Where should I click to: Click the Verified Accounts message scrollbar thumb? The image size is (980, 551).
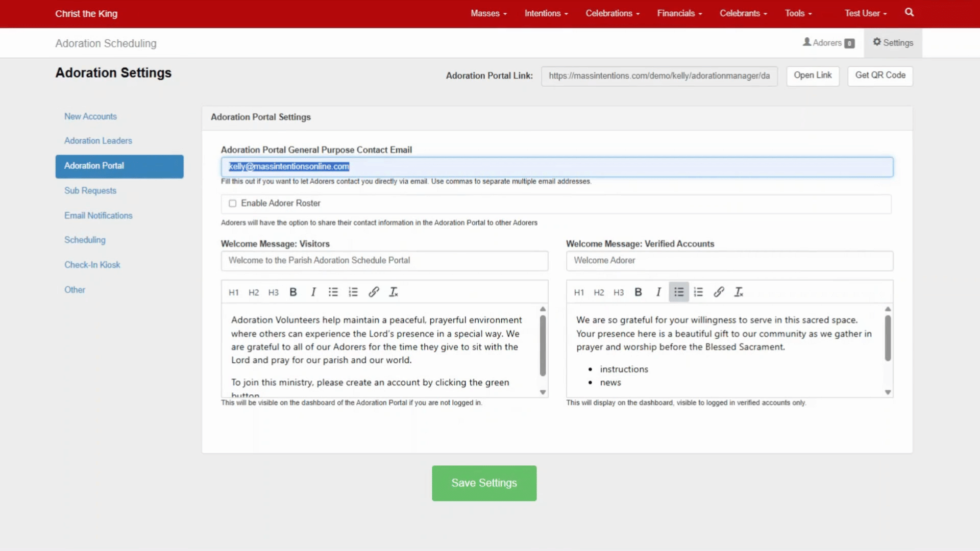point(888,338)
